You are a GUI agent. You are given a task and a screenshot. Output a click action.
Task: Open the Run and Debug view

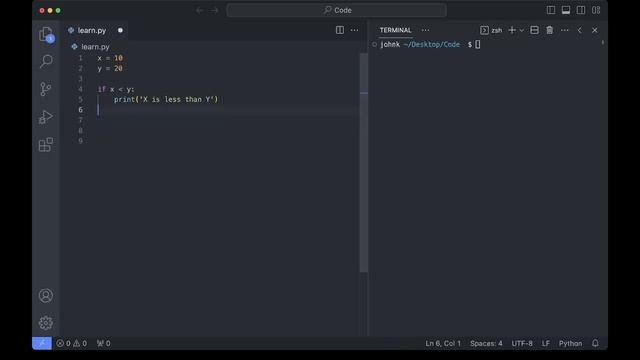[46, 117]
